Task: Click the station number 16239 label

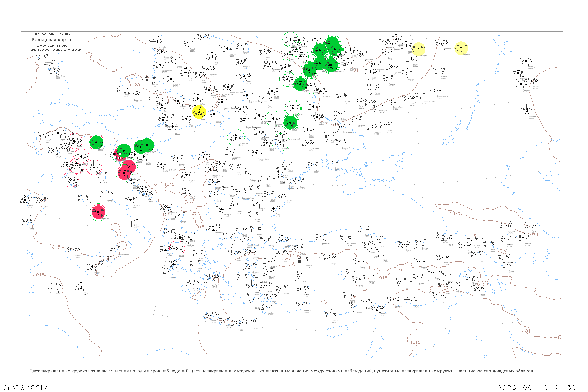Action: click(88, 205)
